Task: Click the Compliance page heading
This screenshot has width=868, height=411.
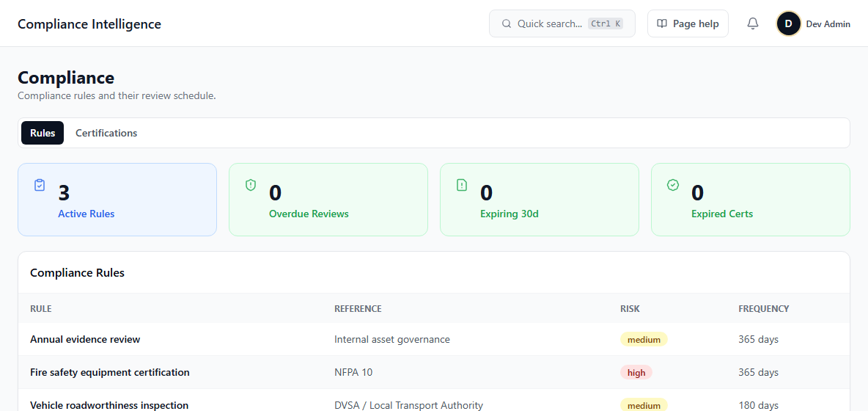Action: tap(66, 78)
